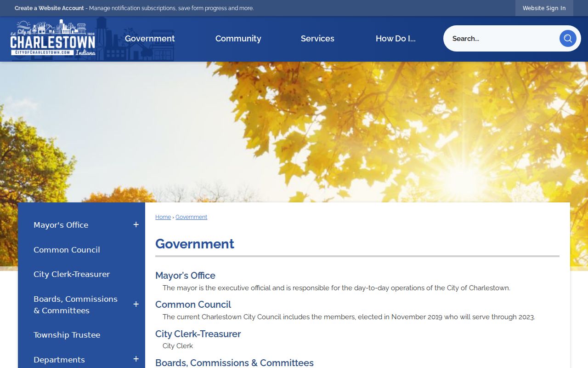Open the City of Charlestown logo homepage
This screenshot has height=368, width=588.
53,39
